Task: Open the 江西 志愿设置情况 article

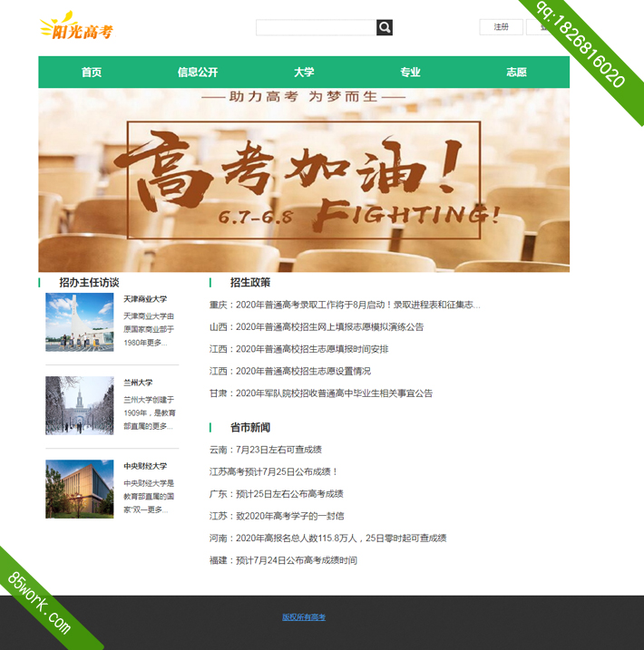Action: pos(290,371)
